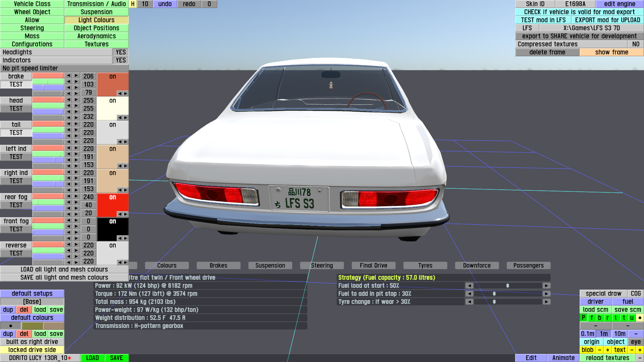
Task: Increase fuel load at start arrow
Action: (547, 286)
